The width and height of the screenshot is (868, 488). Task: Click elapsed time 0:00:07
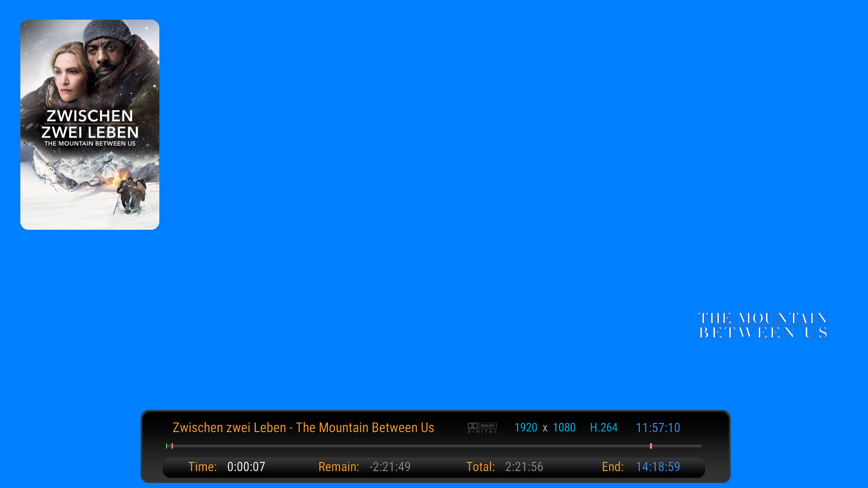[x=246, y=467]
